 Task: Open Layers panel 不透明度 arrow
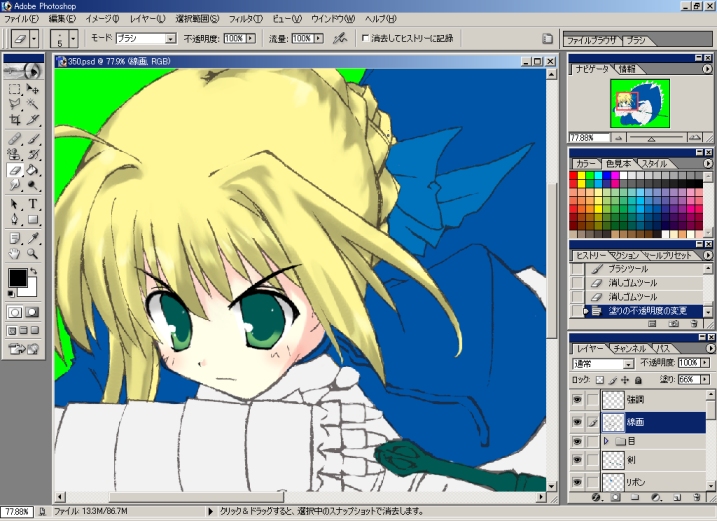tap(704, 363)
